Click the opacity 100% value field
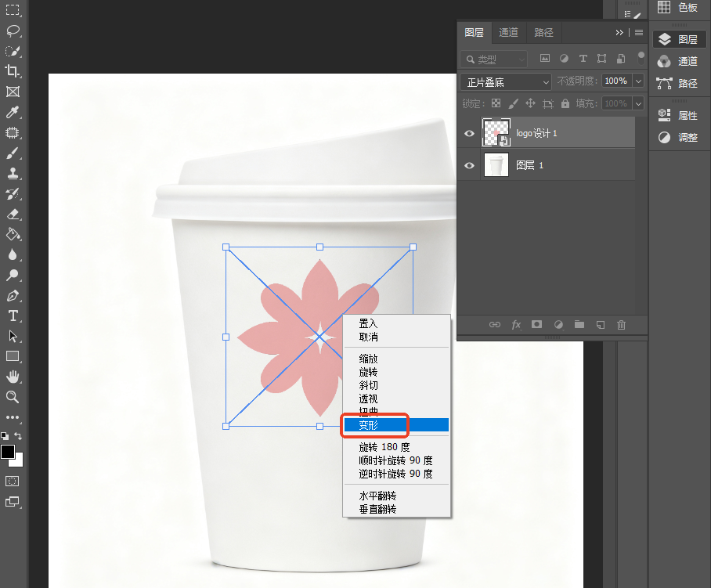The image size is (711, 588). tap(616, 81)
